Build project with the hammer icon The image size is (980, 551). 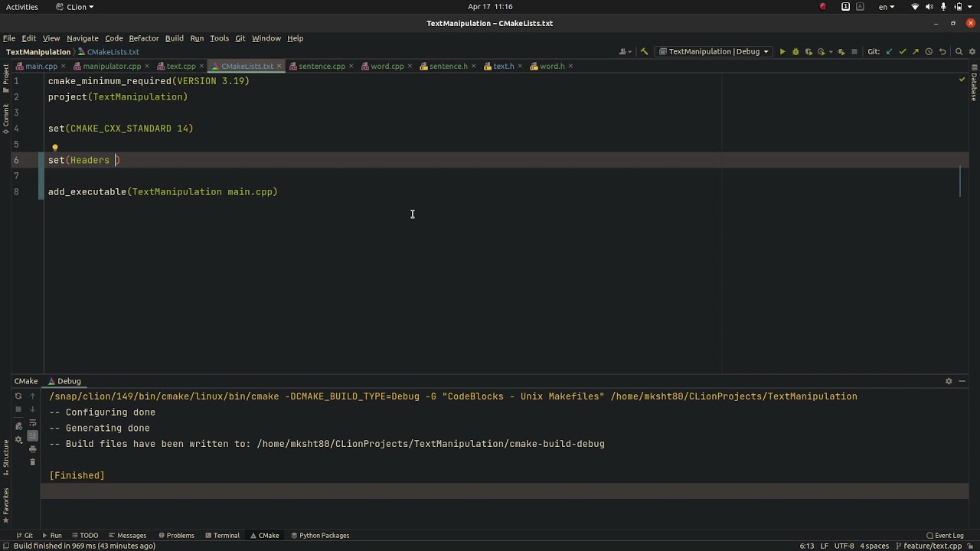pyautogui.click(x=644, y=52)
